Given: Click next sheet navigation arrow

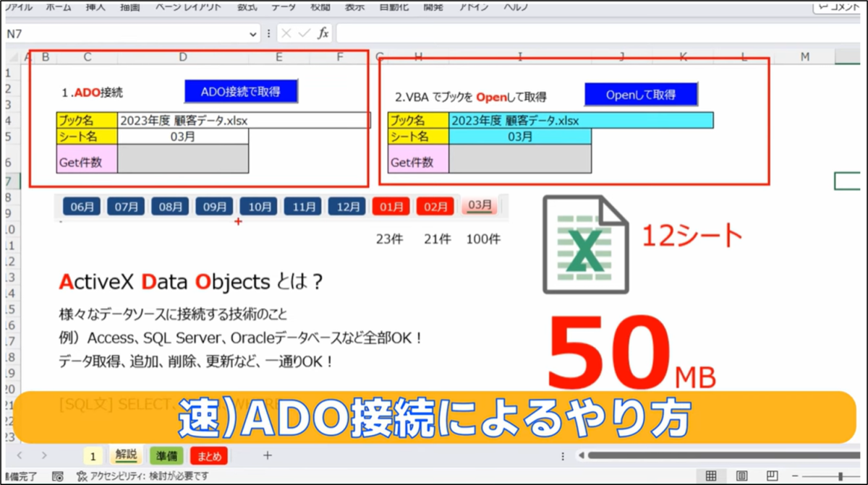Looking at the screenshot, I should pyautogui.click(x=44, y=455).
